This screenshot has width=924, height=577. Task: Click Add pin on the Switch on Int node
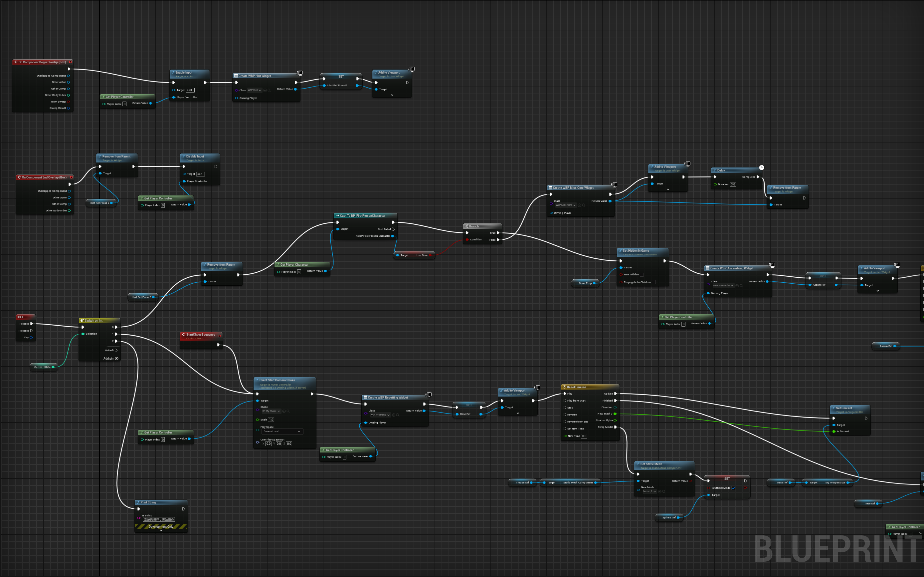pyautogui.click(x=111, y=358)
